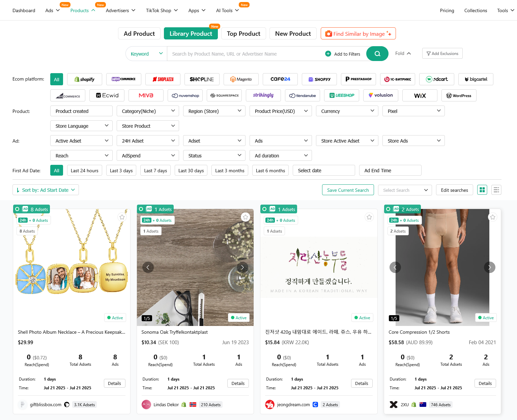
Task: Open the Pricing link
Action: tap(447, 10)
